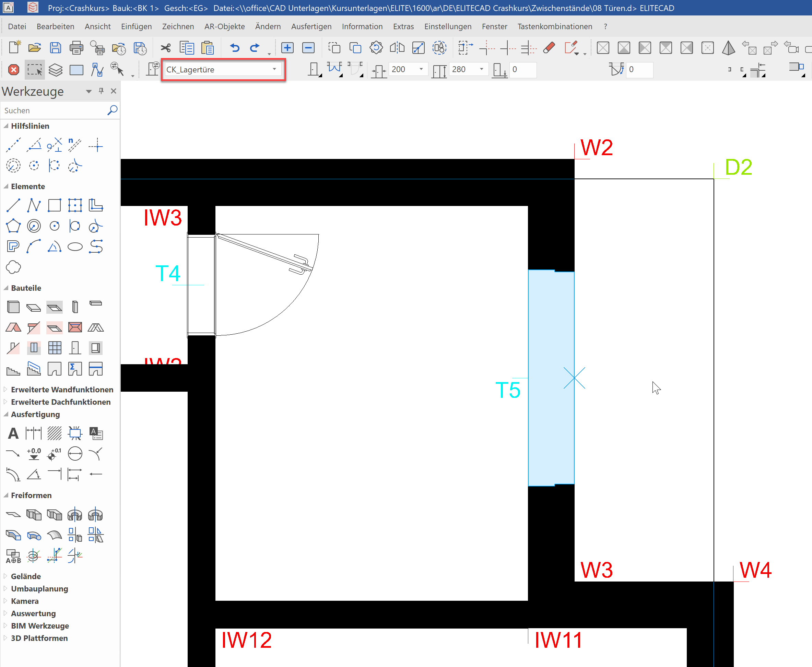
Task: Expand the Gelände section
Action: click(5, 576)
